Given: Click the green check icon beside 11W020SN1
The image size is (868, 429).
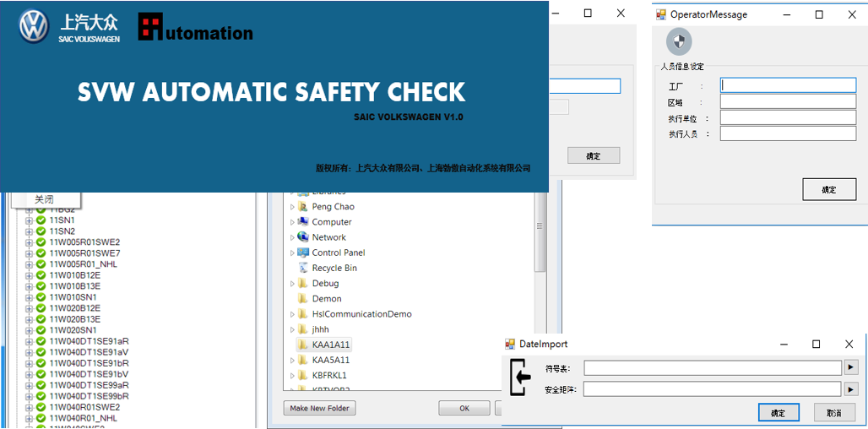Looking at the screenshot, I should point(41,330).
